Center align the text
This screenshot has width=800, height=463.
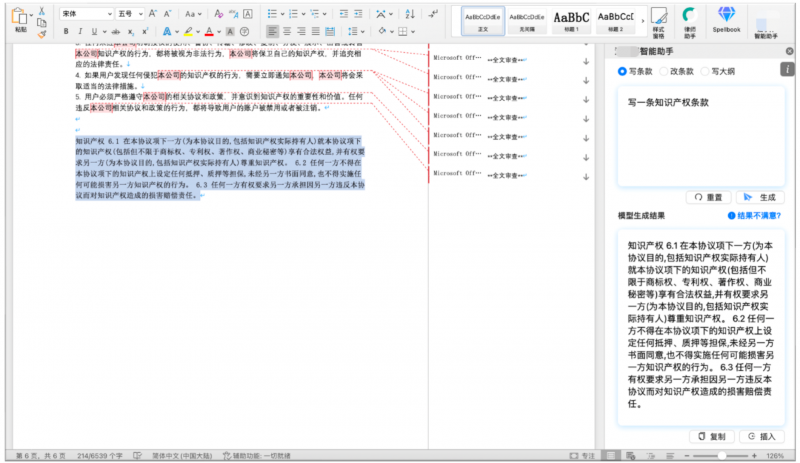click(287, 32)
